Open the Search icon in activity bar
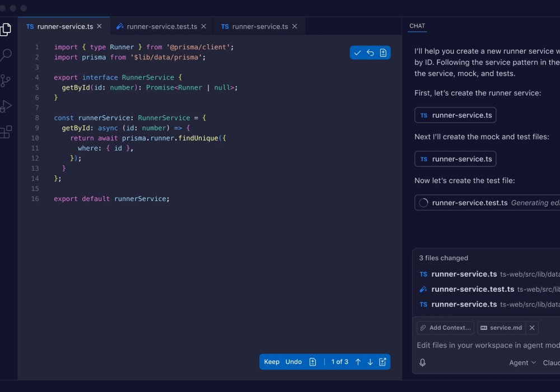 pyautogui.click(x=6, y=55)
